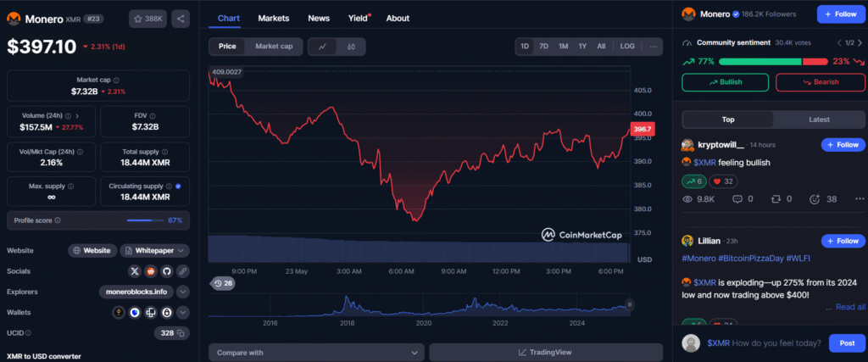This screenshot has height=362, width=868.
Task: Click the info icon beside Max. supply
Action: coord(71,187)
